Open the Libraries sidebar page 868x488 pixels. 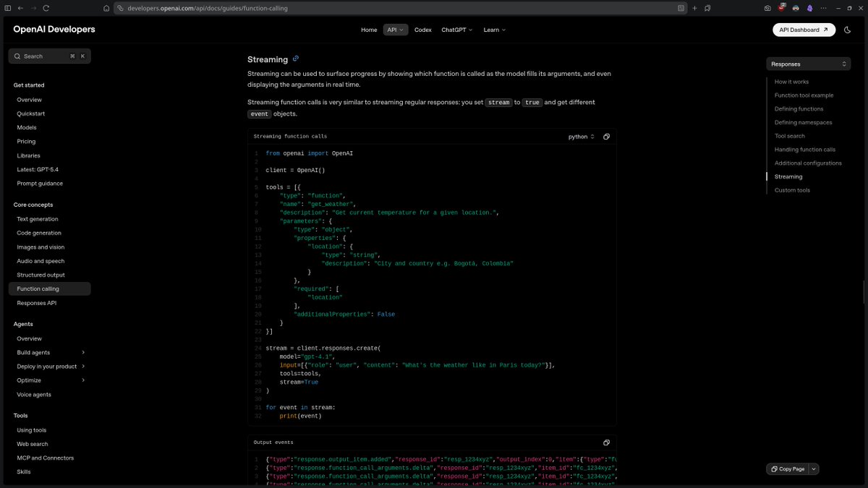click(29, 155)
